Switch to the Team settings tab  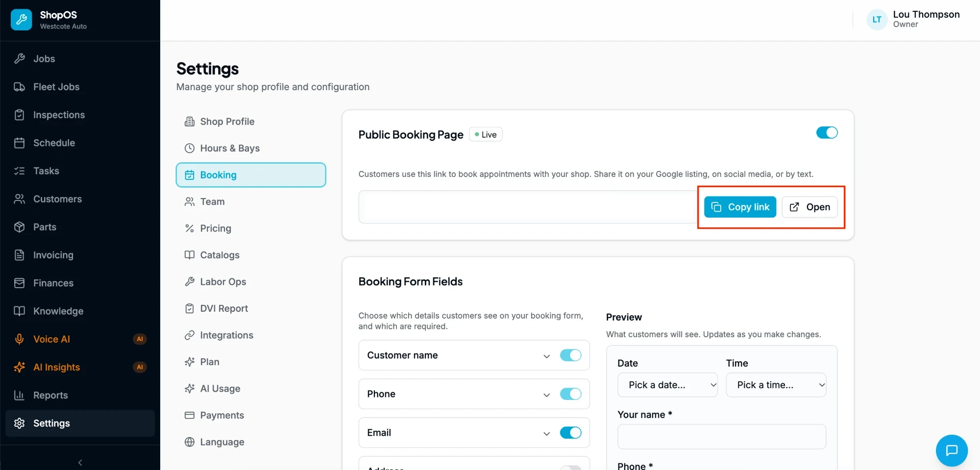(x=251, y=201)
